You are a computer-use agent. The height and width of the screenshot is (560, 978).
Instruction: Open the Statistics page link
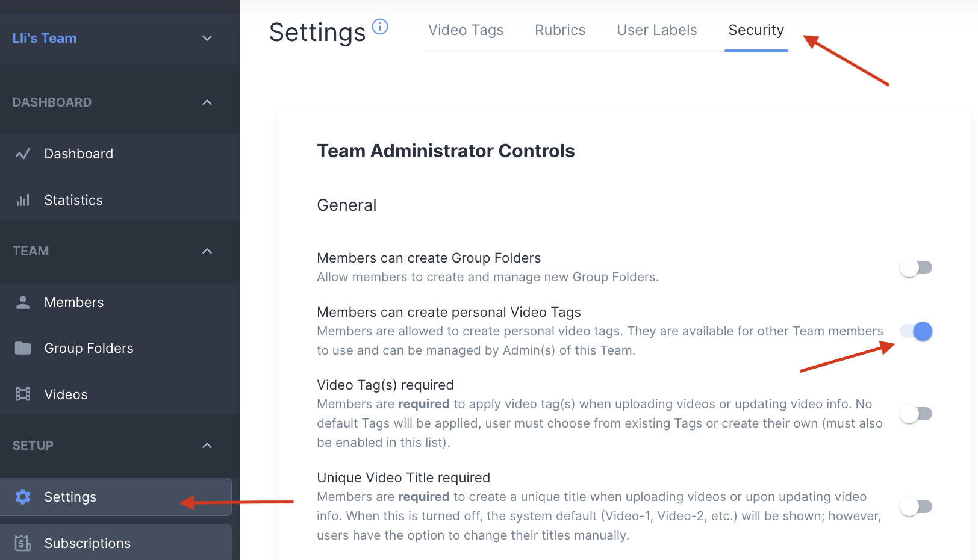(x=73, y=201)
